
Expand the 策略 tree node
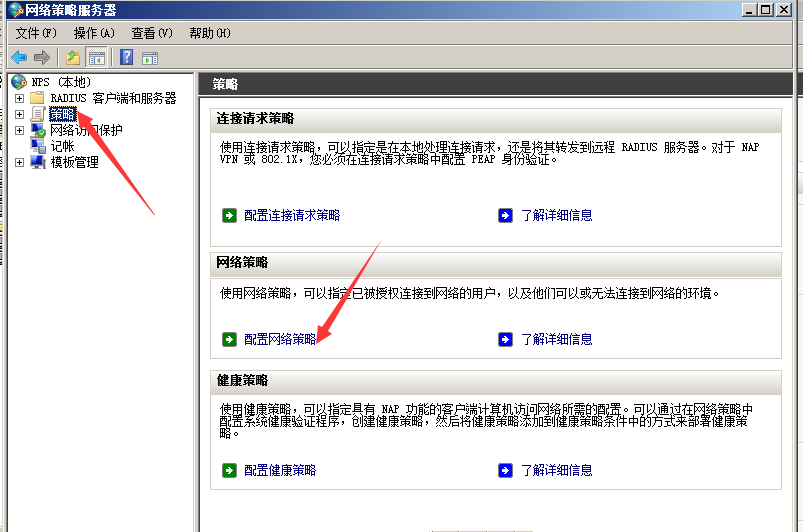click(x=19, y=114)
